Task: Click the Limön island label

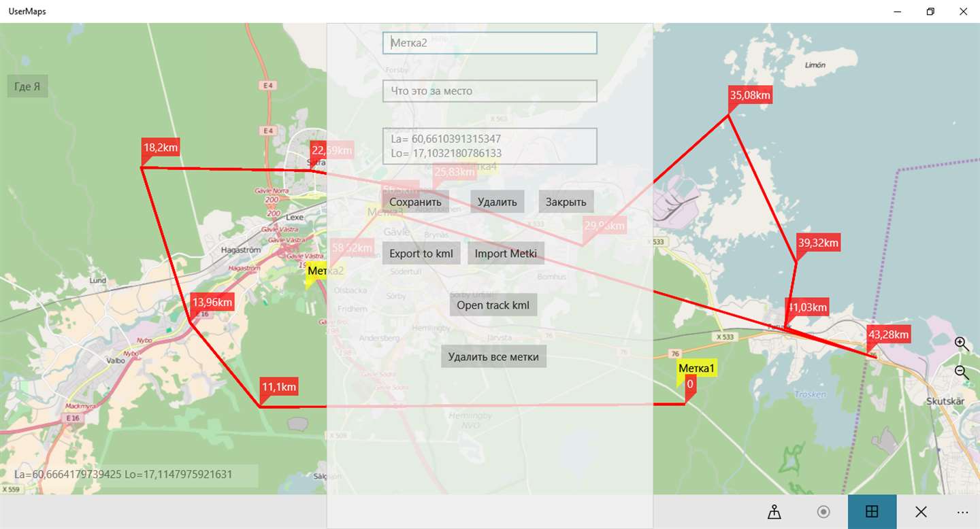Action: click(x=815, y=65)
